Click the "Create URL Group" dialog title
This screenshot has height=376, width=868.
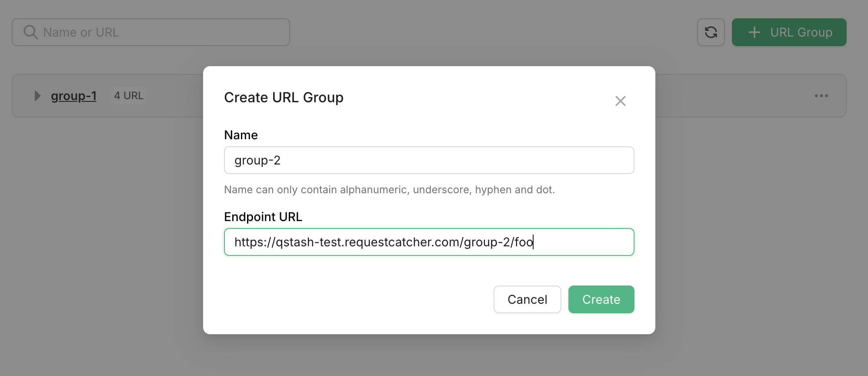[284, 97]
